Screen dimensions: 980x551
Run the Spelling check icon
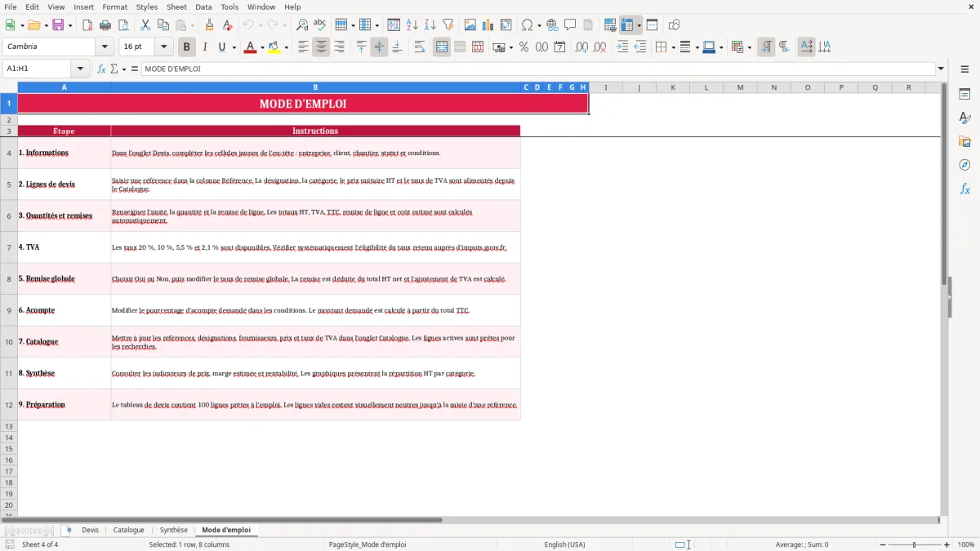320,25
